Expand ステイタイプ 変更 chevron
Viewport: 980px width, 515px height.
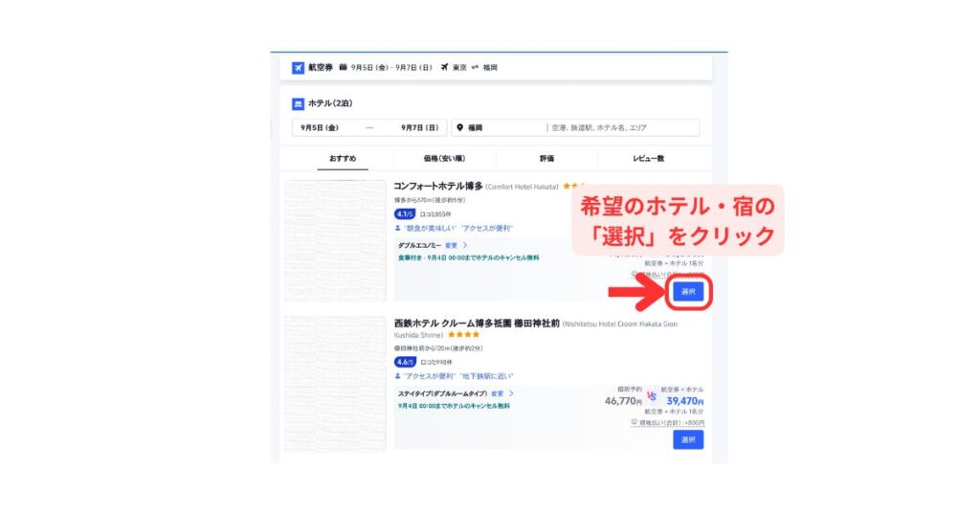[x=511, y=393]
